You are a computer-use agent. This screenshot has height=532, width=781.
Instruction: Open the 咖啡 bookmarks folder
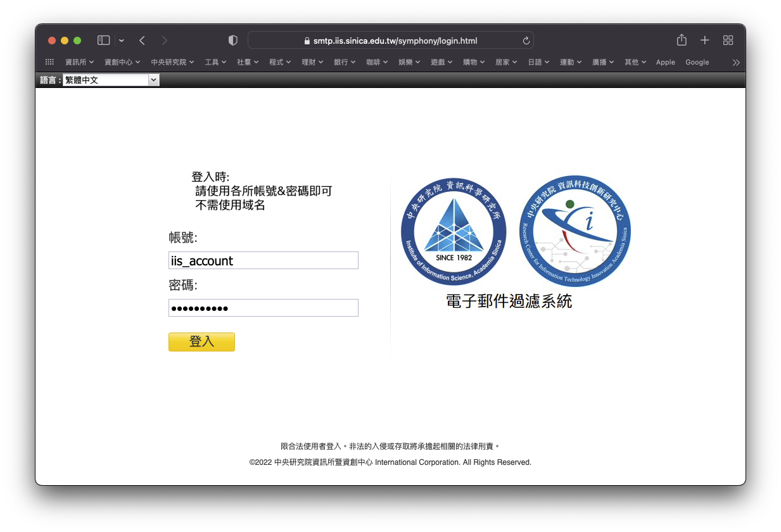pyautogui.click(x=377, y=62)
